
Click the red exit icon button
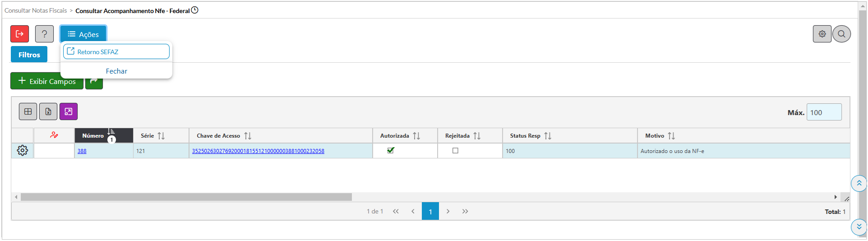tap(19, 34)
